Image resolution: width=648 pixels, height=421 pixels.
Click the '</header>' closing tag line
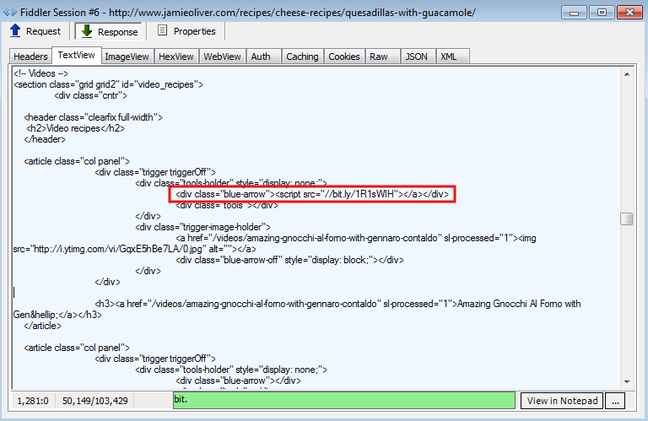[x=45, y=139]
